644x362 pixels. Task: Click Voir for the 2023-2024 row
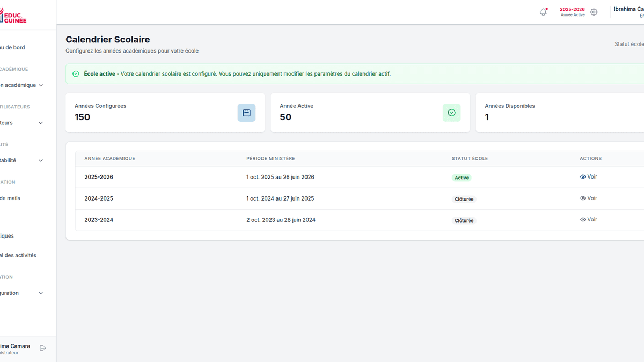point(588,220)
